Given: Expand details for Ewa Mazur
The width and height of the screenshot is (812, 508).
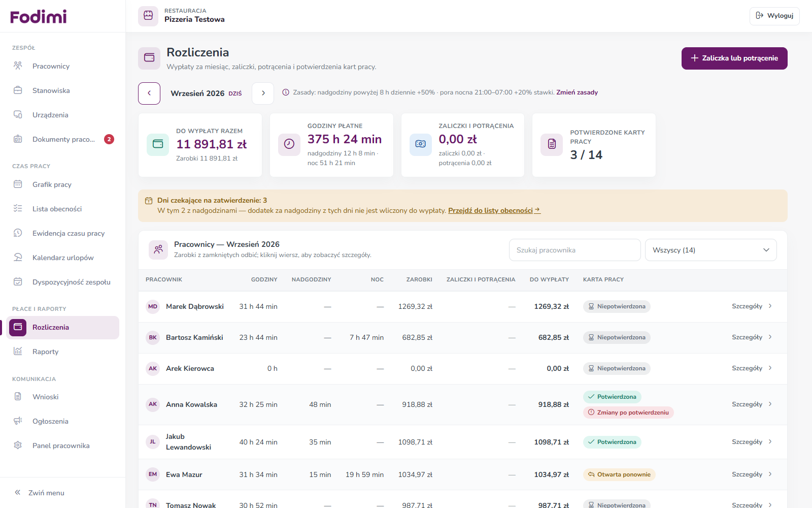Looking at the screenshot, I should click(752, 474).
